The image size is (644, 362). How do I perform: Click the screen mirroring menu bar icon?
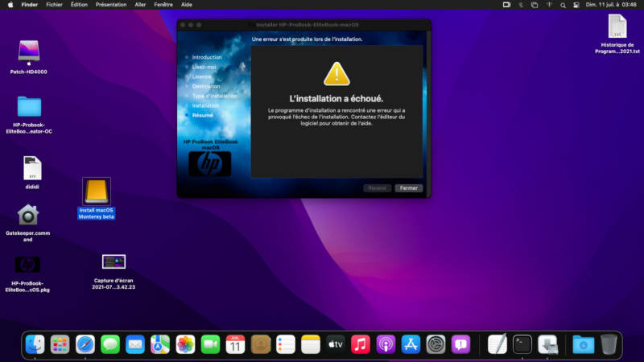coord(535,5)
